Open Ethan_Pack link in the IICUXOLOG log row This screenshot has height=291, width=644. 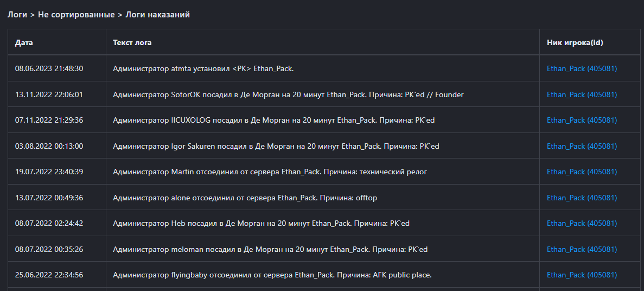582,120
